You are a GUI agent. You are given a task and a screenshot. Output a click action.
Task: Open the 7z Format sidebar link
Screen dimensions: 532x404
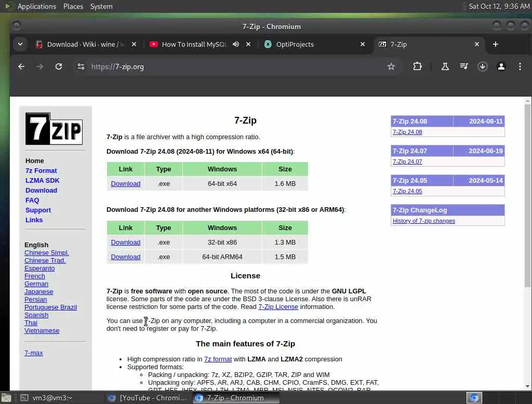coord(41,171)
